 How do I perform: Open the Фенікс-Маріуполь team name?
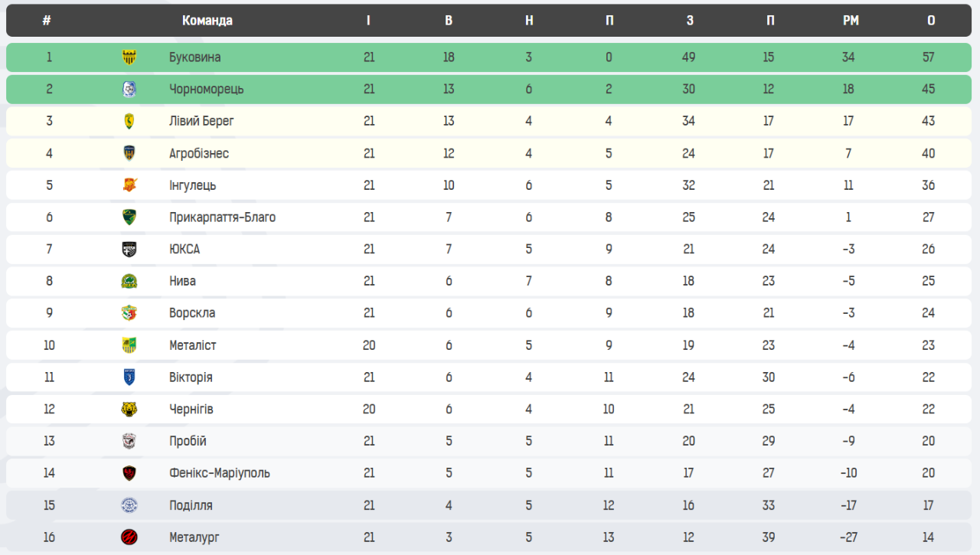coord(219,473)
